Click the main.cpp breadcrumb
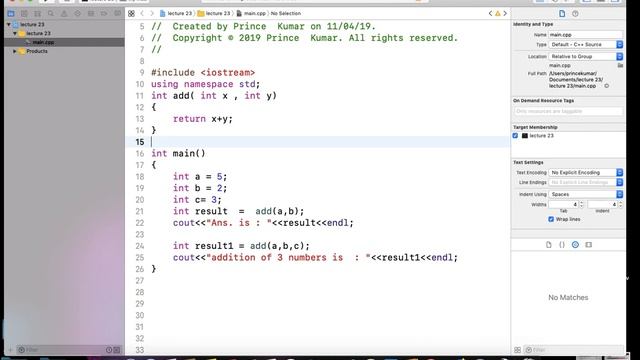 coord(251,13)
